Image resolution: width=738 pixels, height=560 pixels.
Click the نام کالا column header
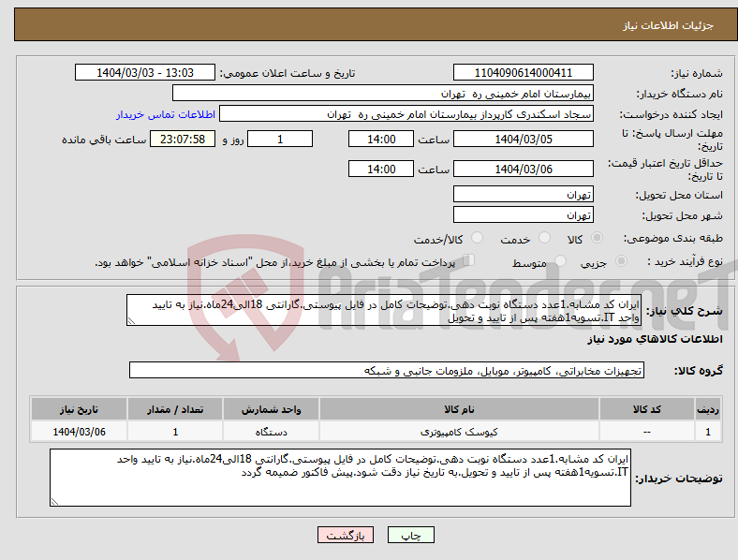(459, 409)
